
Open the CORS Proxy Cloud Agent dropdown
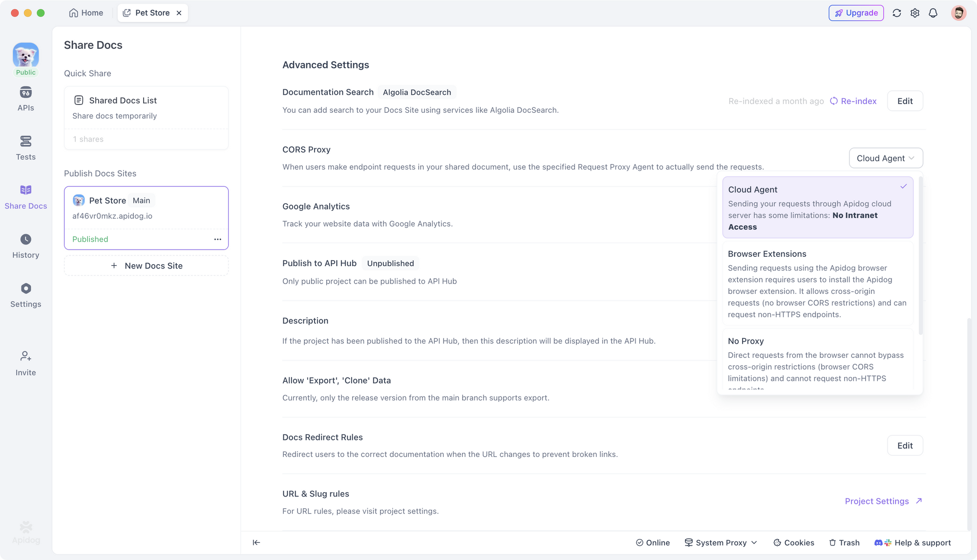[886, 158]
